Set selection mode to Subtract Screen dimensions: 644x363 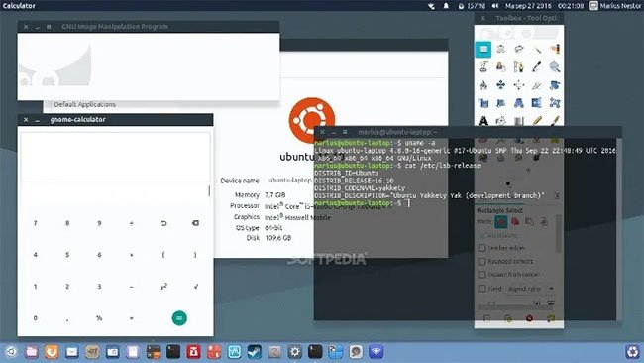pos(529,222)
